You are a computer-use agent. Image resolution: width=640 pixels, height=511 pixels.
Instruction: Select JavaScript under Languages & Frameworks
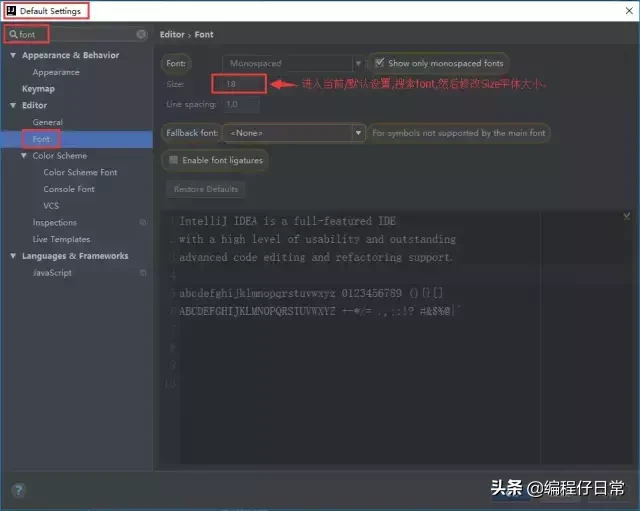click(52, 273)
